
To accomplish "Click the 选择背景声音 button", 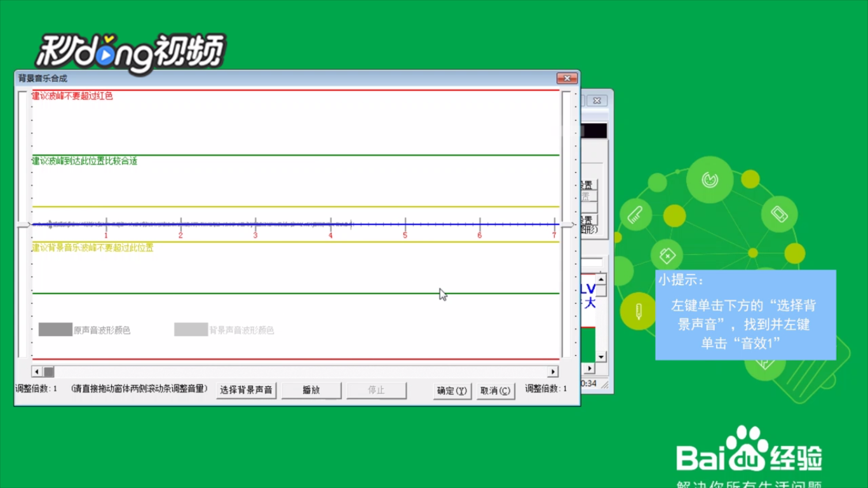I will [247, 390].
